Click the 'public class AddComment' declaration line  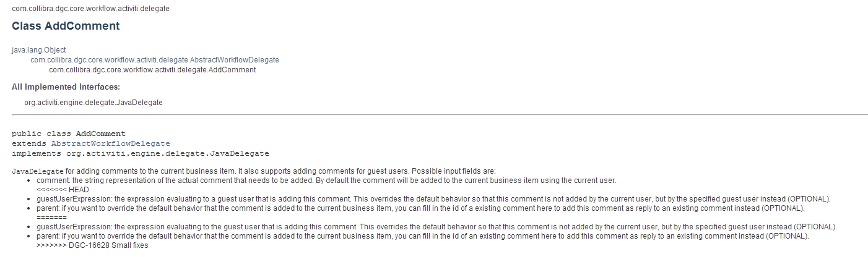69,134
